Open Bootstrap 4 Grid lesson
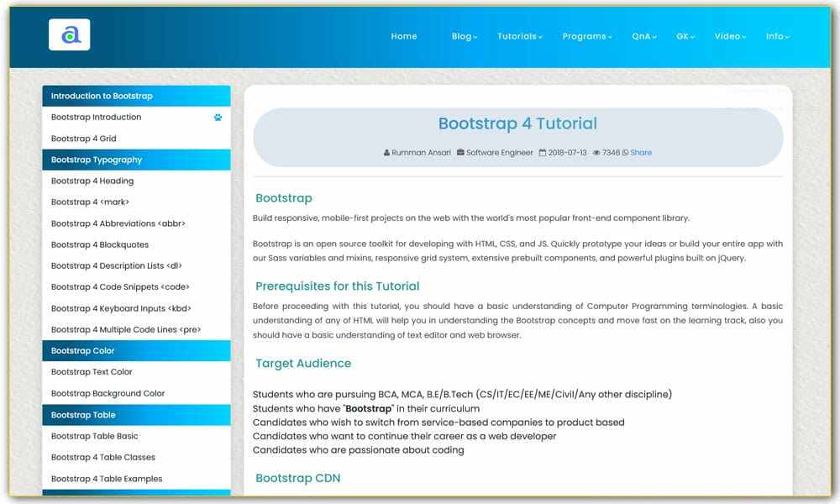Image resolution: width=840 pixels, height=504 pixels. tap(137, 139)
